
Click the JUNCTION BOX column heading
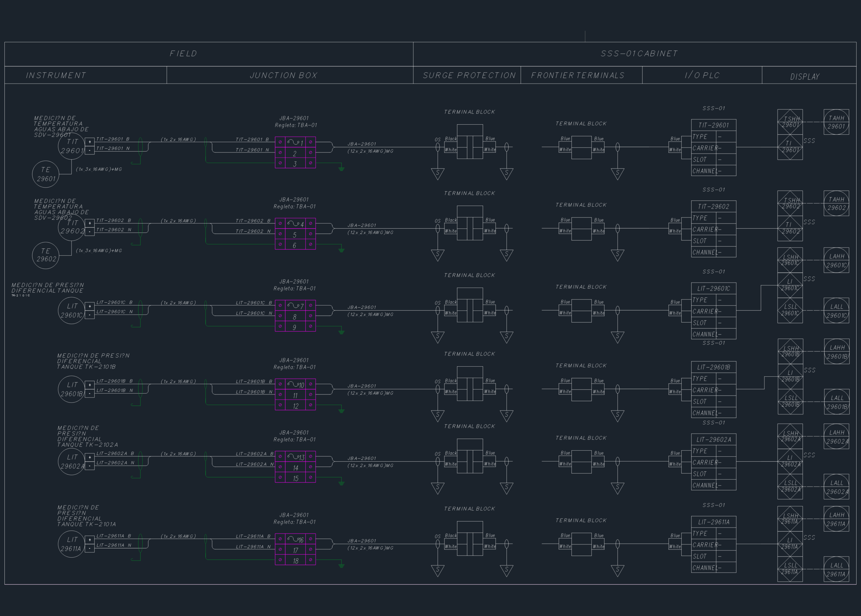(284, 76)
